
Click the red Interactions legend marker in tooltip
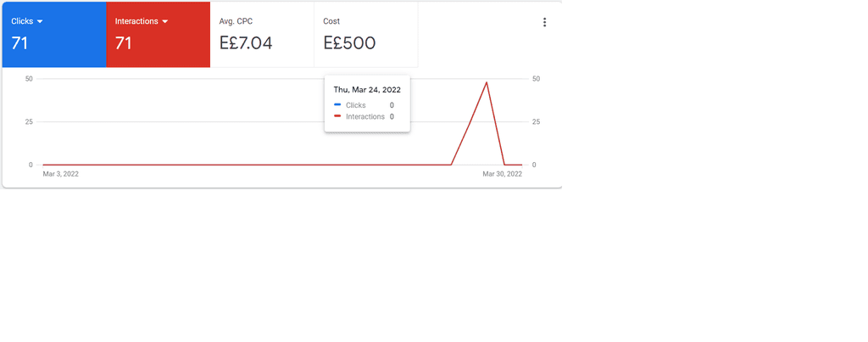337,116
